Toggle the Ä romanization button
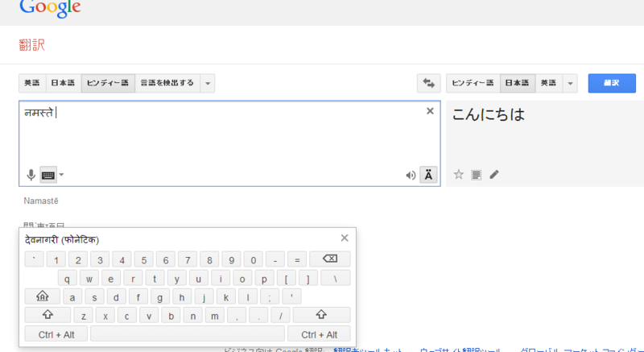Viewport: 644px width, 352px height. pos(428,176)
